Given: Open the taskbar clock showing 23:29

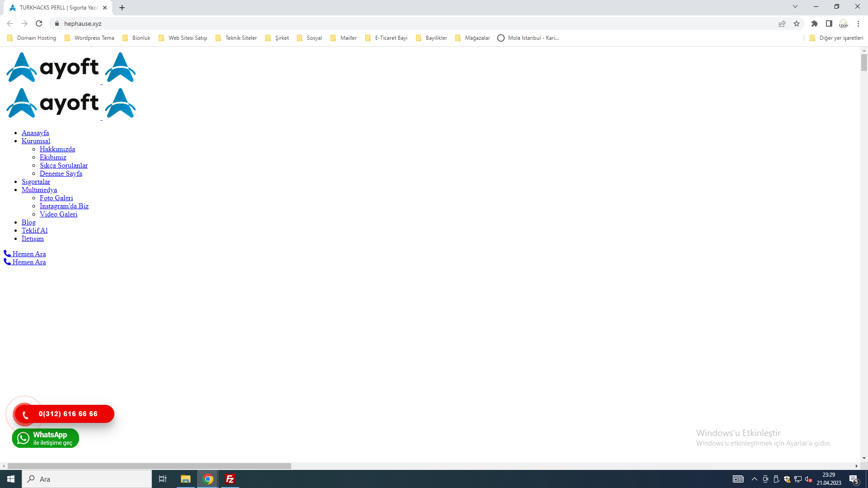Looking at the screenshot, I should click(x=829, y=479).
